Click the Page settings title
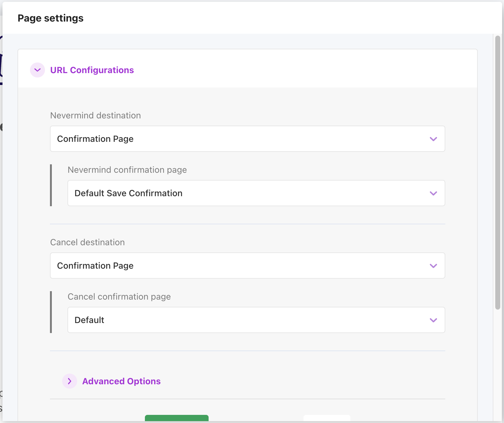This screenshot has height=423, width=504. 51,18
